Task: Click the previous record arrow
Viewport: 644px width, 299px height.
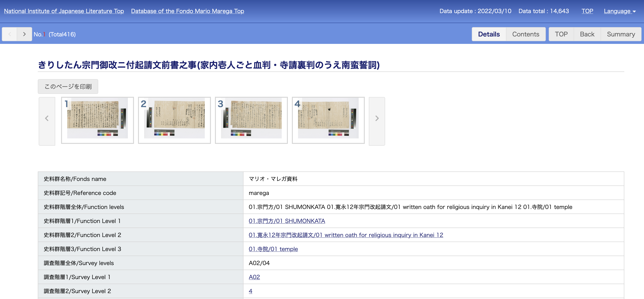Action: click(10, 34)
